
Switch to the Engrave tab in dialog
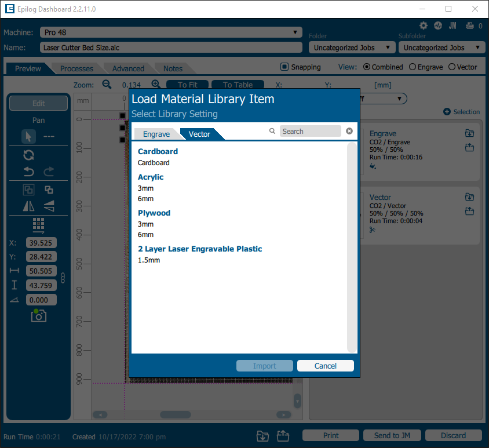coord(156,134)
